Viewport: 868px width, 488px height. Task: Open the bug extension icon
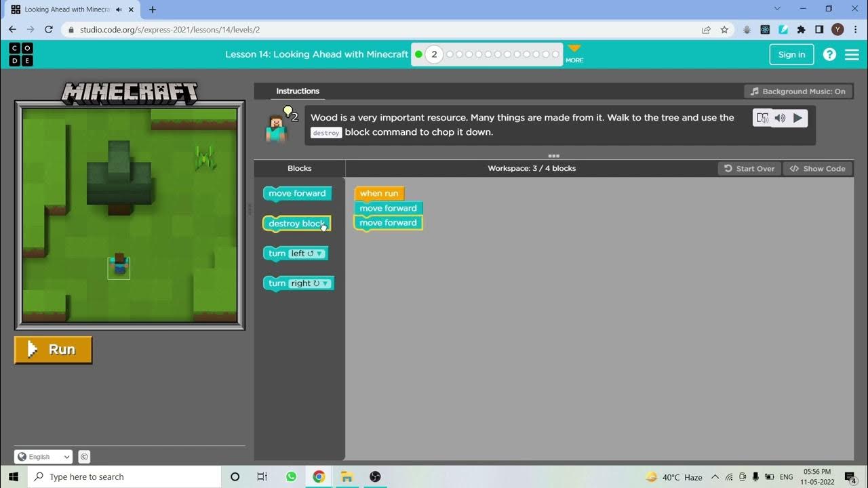[747, 30]
